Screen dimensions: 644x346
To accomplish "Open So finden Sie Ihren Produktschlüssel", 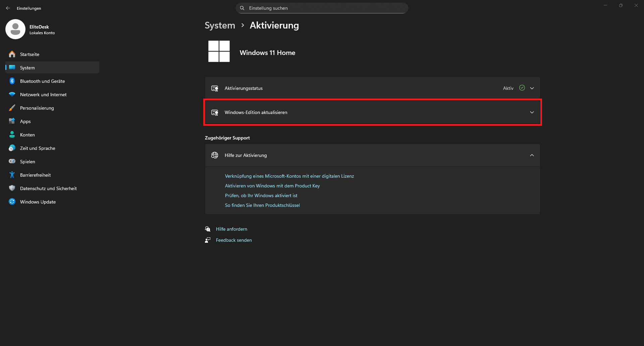I will pyautogui.click(x=262, y=205).
